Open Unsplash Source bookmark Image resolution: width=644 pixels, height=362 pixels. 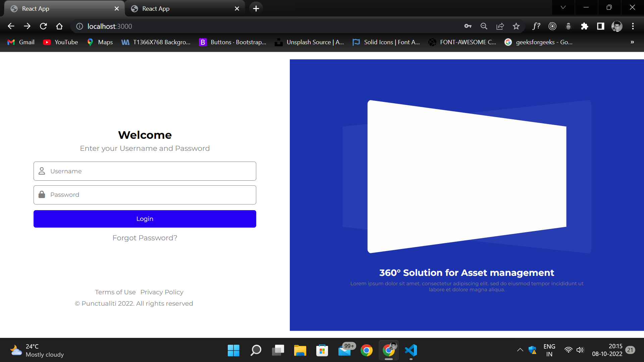309,42
